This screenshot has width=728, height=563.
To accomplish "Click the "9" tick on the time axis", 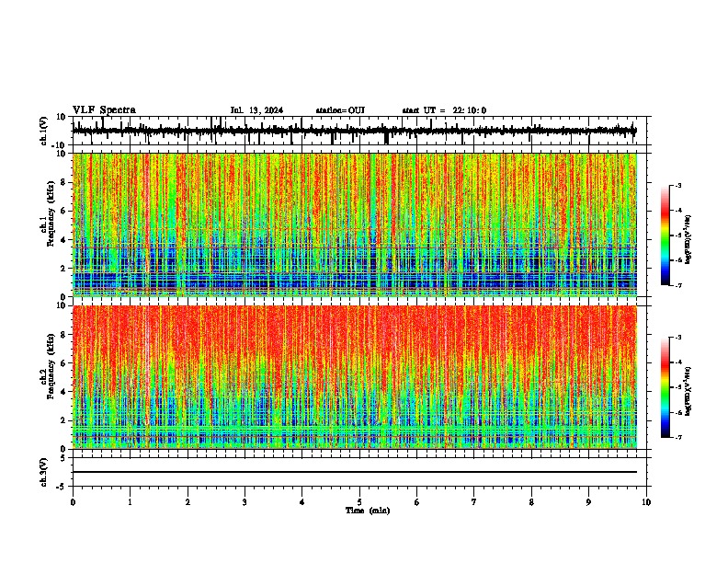I will [588, 502].
